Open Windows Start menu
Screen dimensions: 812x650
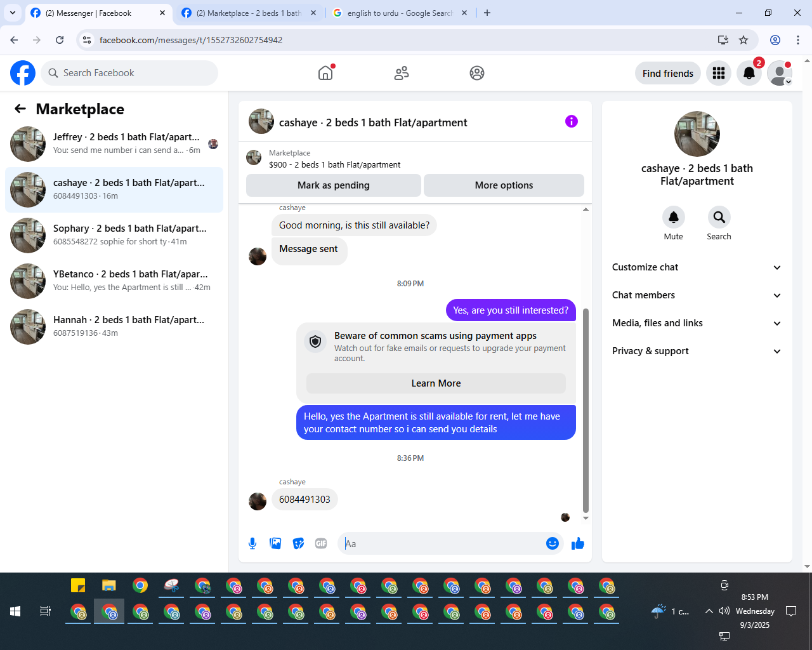tap(15, 611)
